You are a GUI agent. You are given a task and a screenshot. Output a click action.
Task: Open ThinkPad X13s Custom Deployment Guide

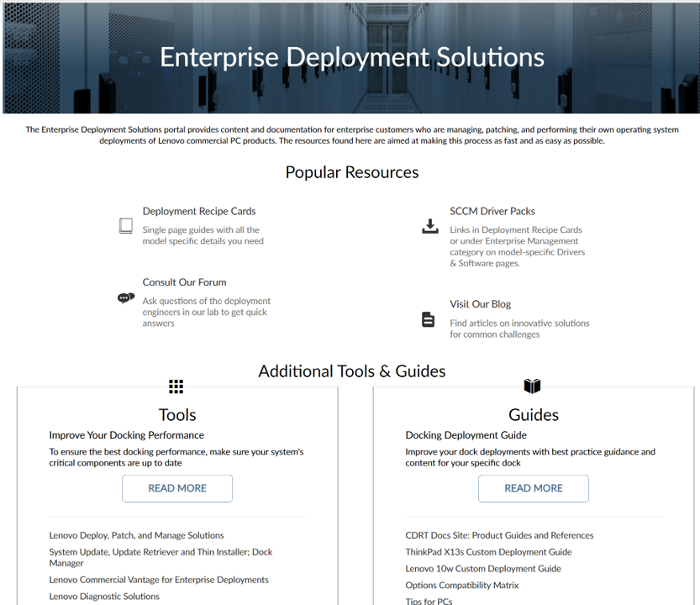(x=488, y=552)
